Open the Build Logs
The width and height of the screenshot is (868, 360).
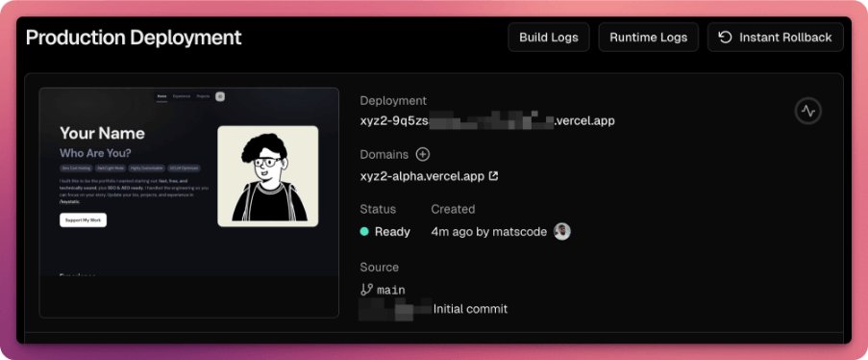[x=549, y=38]
